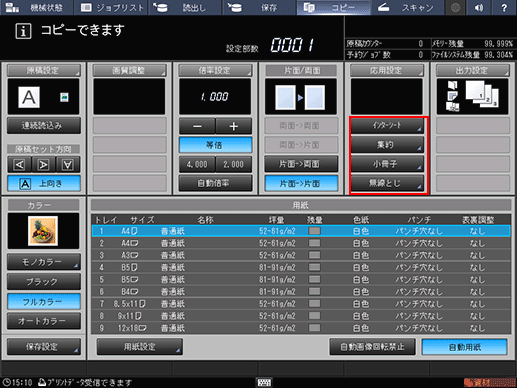Select tray 2 A4 landscape row
Viewport: 517px width, 388px height.
point(301,243)
